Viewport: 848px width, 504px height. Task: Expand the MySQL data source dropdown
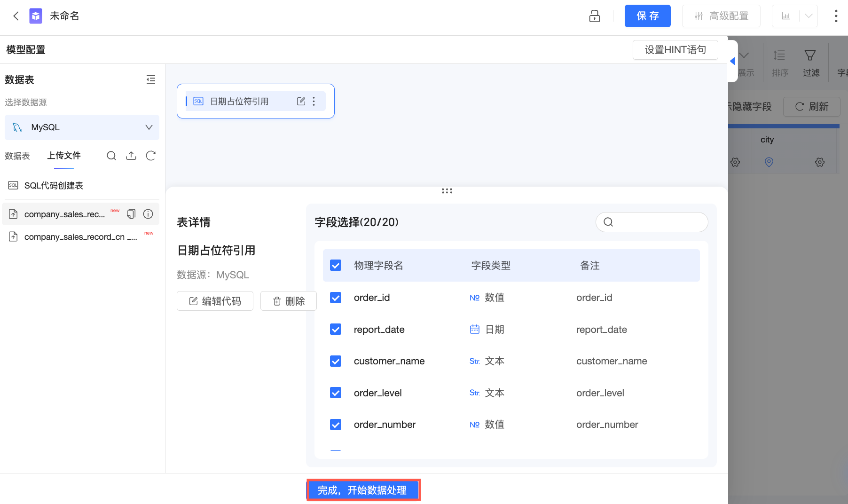[149, 127]
